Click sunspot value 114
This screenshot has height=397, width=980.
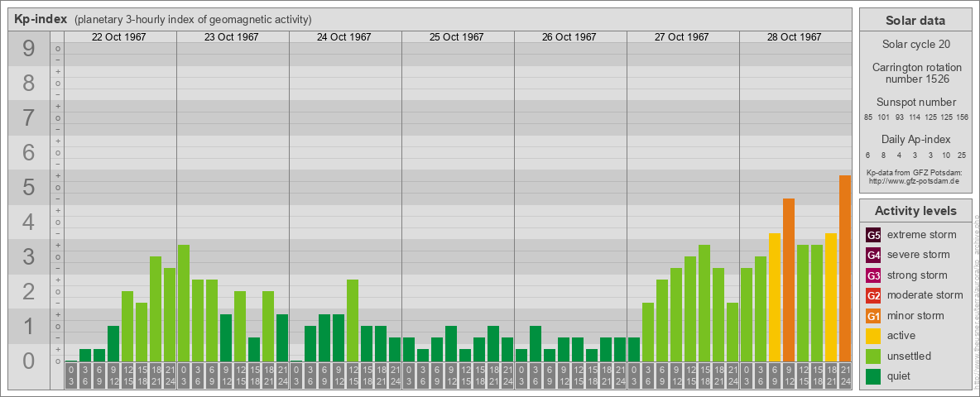tap(915, 117)
